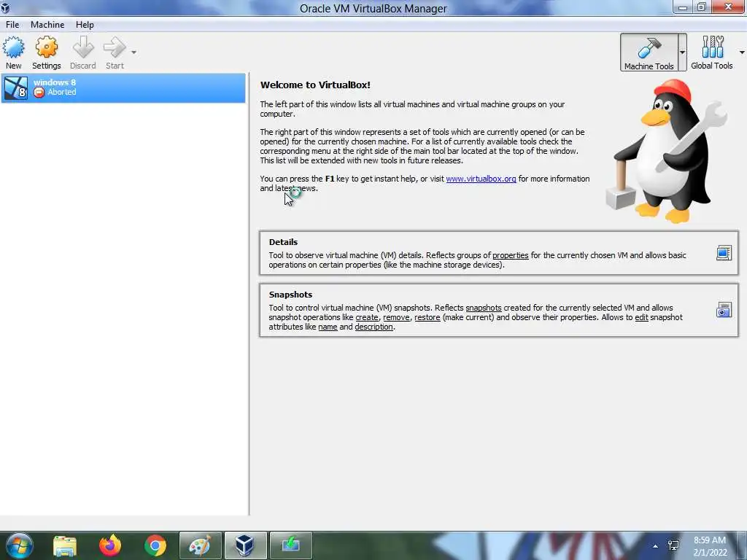Follow the snapshots link in description
The width and height of the screenshot is (747, 560).
coord(484,308)
